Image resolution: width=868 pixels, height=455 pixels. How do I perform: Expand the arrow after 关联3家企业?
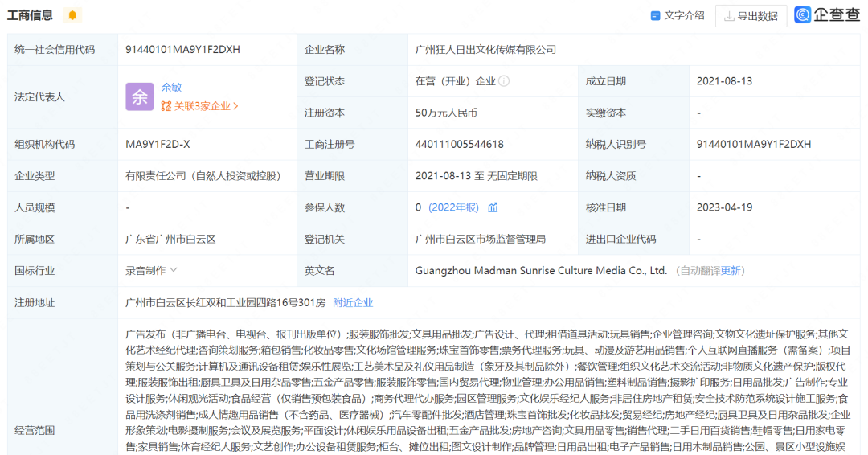pos(235,106)
